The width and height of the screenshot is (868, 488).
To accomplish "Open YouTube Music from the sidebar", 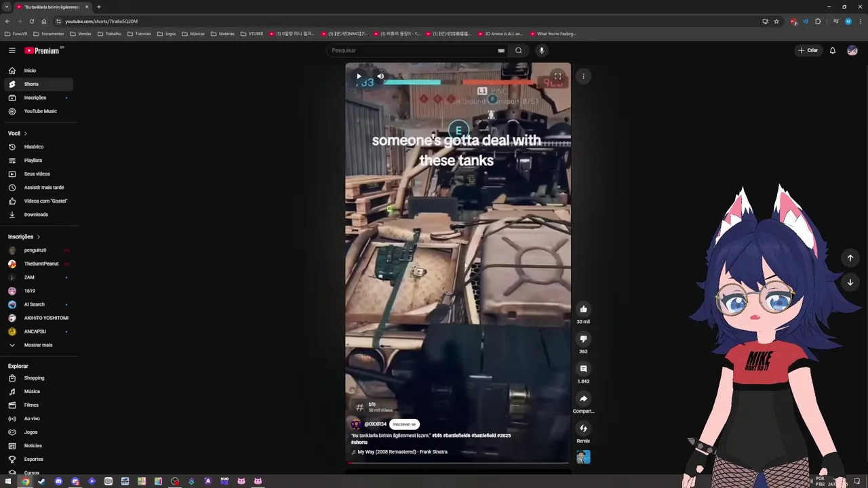I will click(39, 111).
